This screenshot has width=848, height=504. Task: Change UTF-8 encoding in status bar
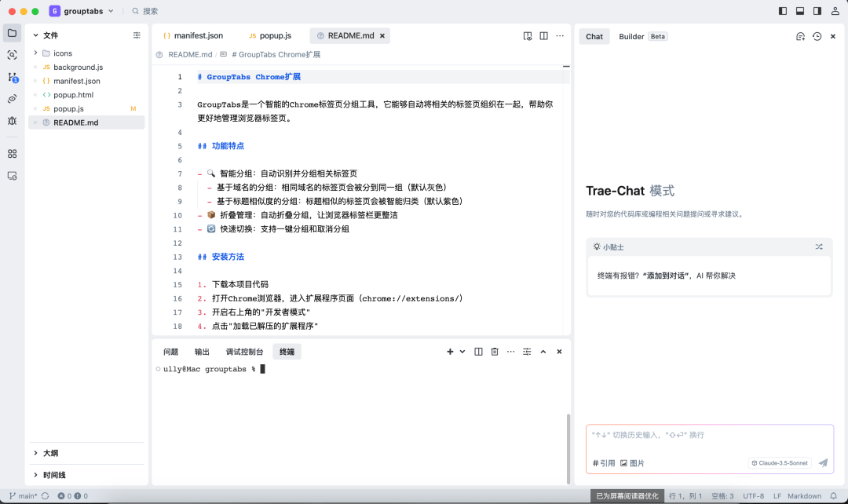point(753,496)
